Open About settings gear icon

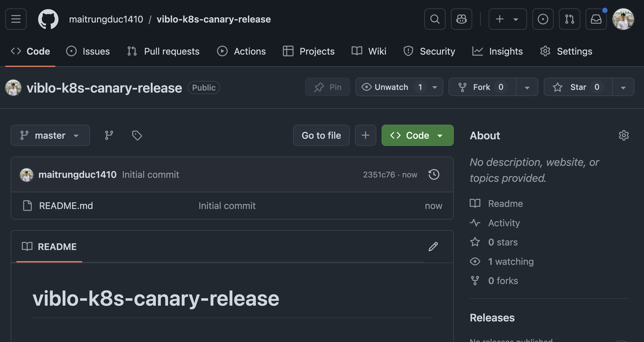pyautogui.click(x=624, y=135)
